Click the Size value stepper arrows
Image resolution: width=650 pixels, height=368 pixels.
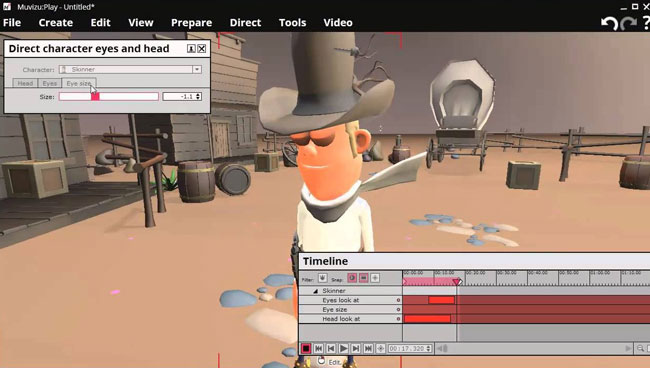(198, 97)
